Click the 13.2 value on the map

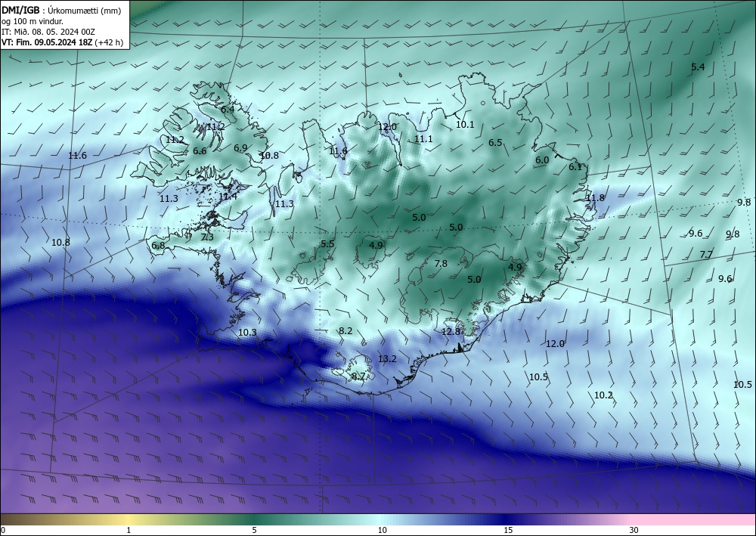coord(387,358)
